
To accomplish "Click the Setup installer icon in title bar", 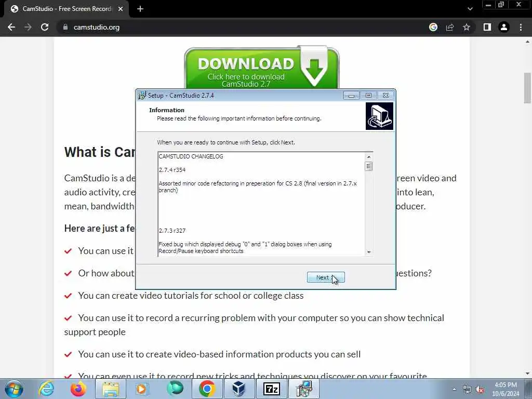I will 142,96.
